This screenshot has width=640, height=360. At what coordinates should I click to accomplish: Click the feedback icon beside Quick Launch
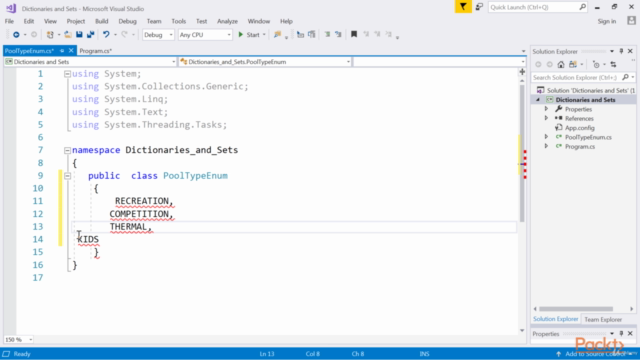(x=479, y=7)
